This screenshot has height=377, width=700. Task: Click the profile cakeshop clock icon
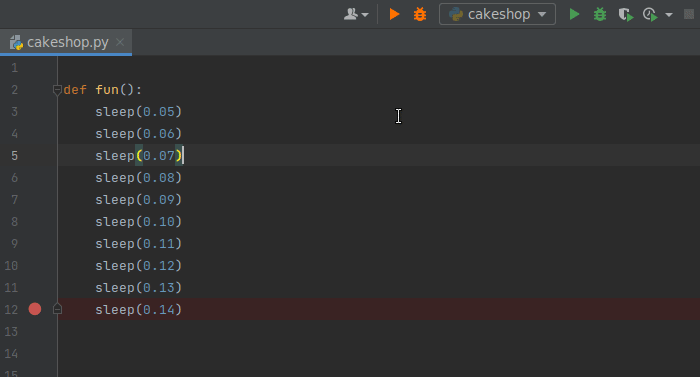650,15
